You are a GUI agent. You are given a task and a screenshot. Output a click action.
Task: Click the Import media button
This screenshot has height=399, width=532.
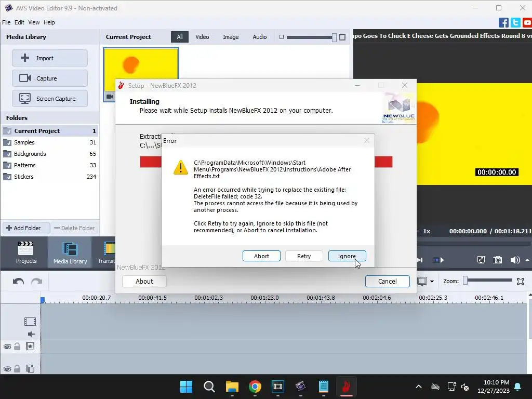click(50, 58)
